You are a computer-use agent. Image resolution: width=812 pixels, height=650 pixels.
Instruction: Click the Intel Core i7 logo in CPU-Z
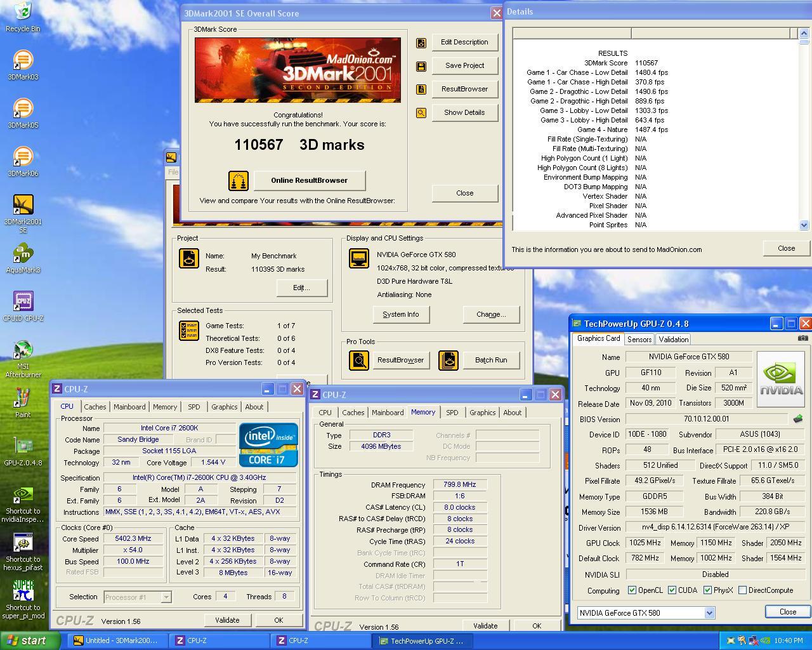click(x=268, y=445)
